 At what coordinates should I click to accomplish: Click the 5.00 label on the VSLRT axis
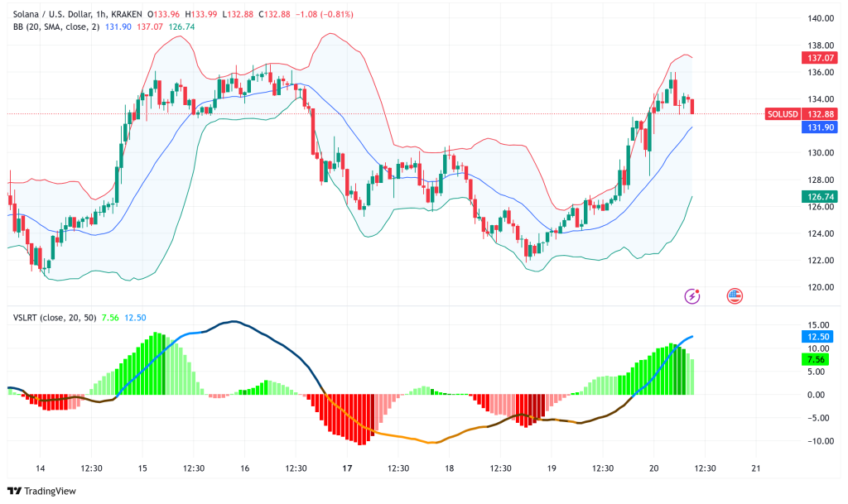[816, 372]
